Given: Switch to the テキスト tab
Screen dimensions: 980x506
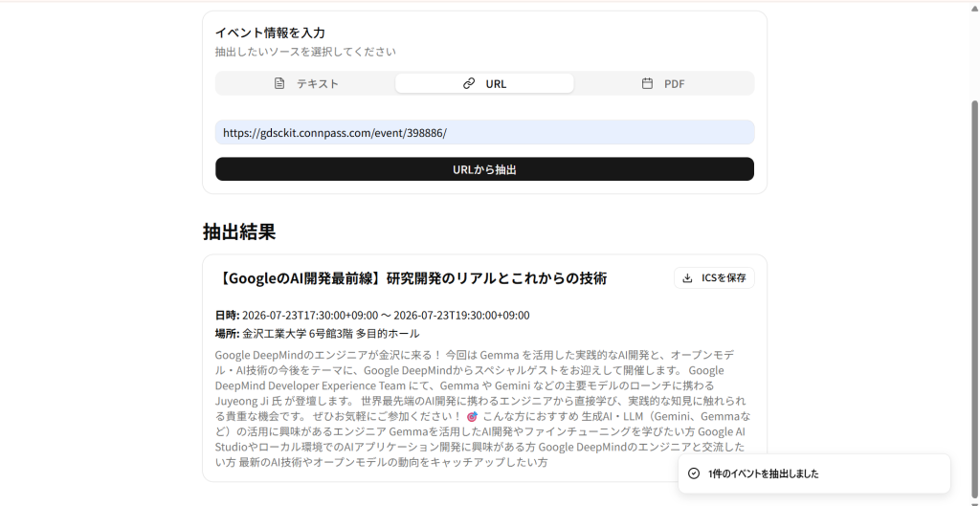Looking at the screenshot, I should (x=305, y=83).
